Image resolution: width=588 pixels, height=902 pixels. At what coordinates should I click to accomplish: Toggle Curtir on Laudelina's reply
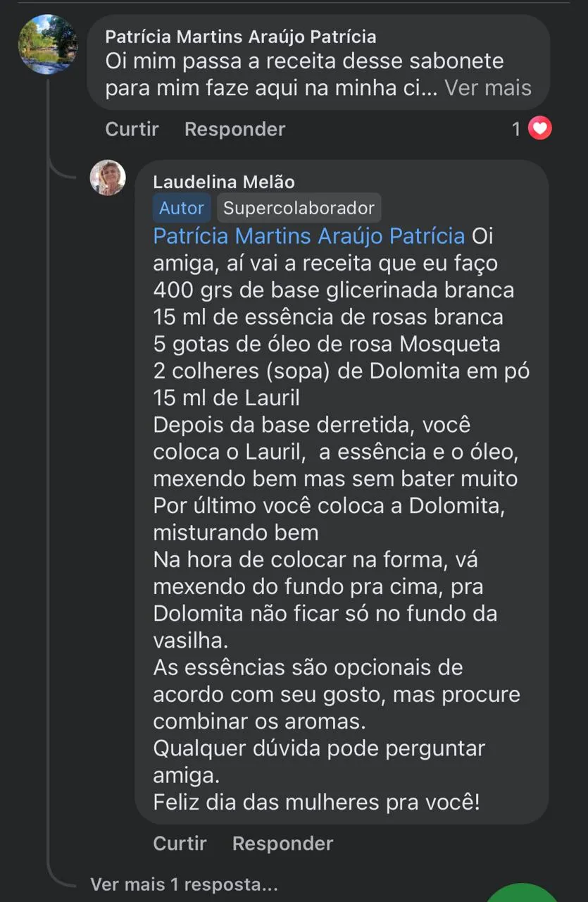180,844
